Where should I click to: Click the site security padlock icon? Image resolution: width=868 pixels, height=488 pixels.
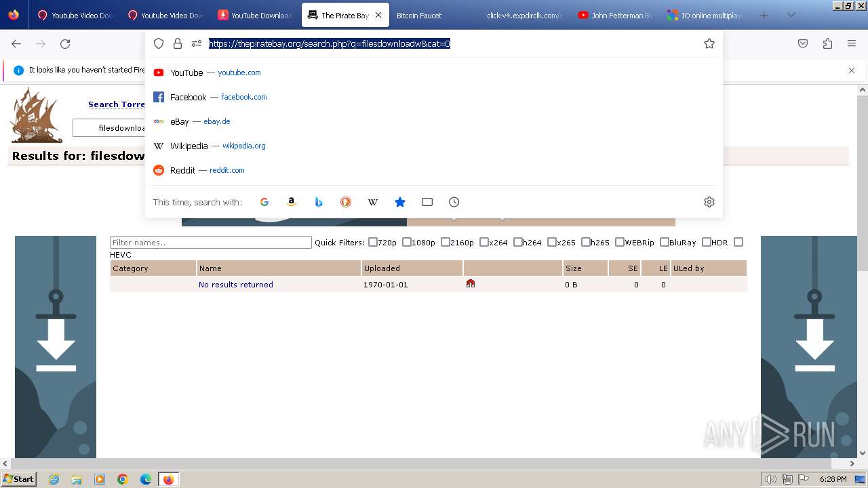click(178, 43)
